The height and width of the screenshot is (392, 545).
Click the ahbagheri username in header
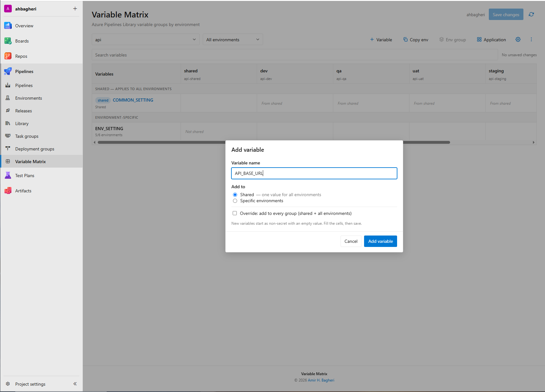click(x=475, y=15)
